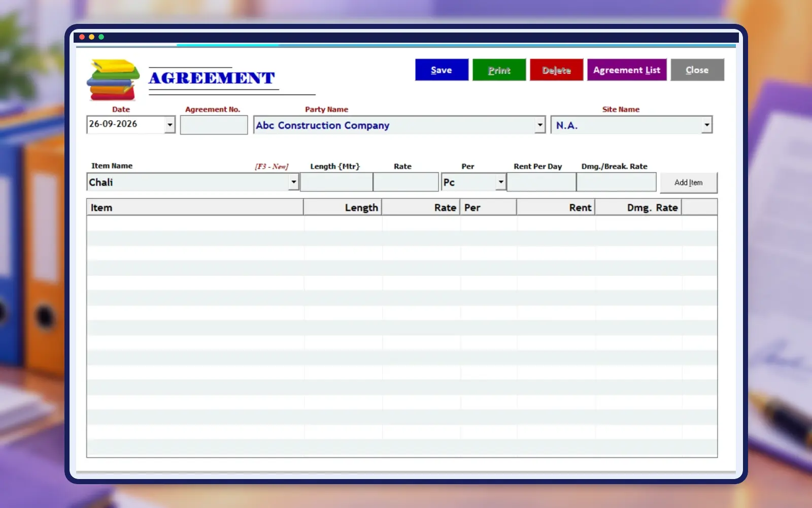The image size is (812, 508).
Task: Click the Rate input field
Action: (405, 182)
